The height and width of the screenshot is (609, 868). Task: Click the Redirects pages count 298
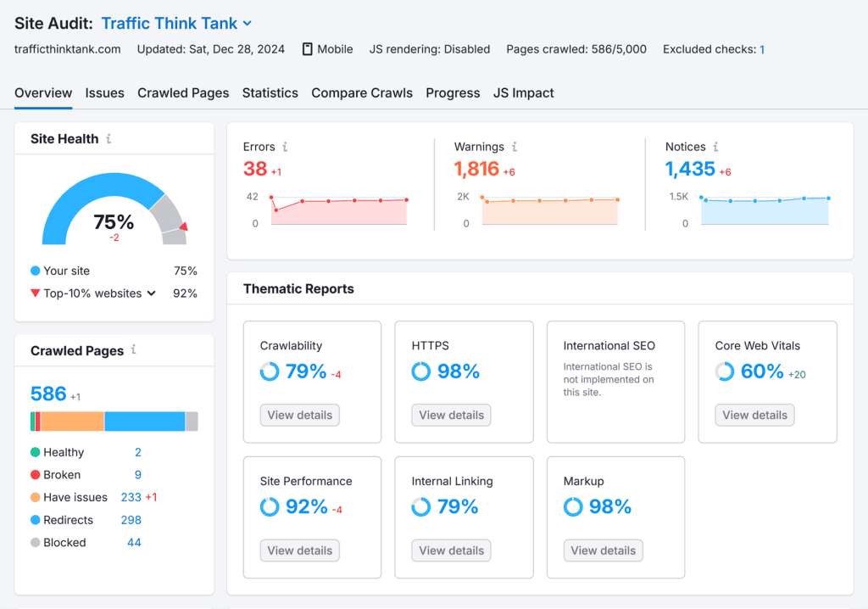point(131,520)
